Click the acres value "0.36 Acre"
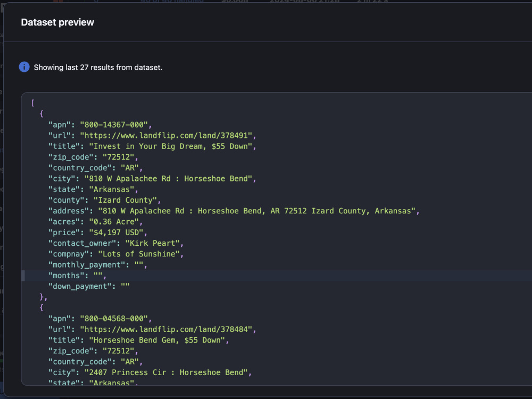Viewport: 532px width, 399px height. click(x=114, y=221)
